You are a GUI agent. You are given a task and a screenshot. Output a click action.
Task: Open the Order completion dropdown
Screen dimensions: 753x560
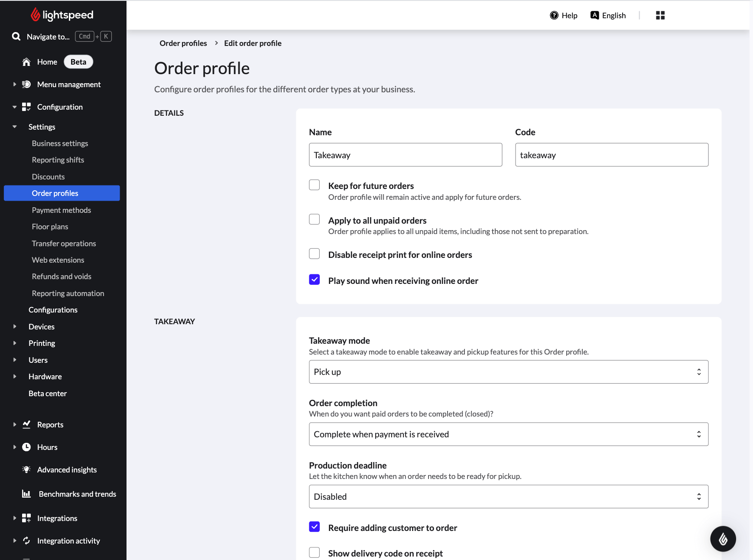click(508, 434)
